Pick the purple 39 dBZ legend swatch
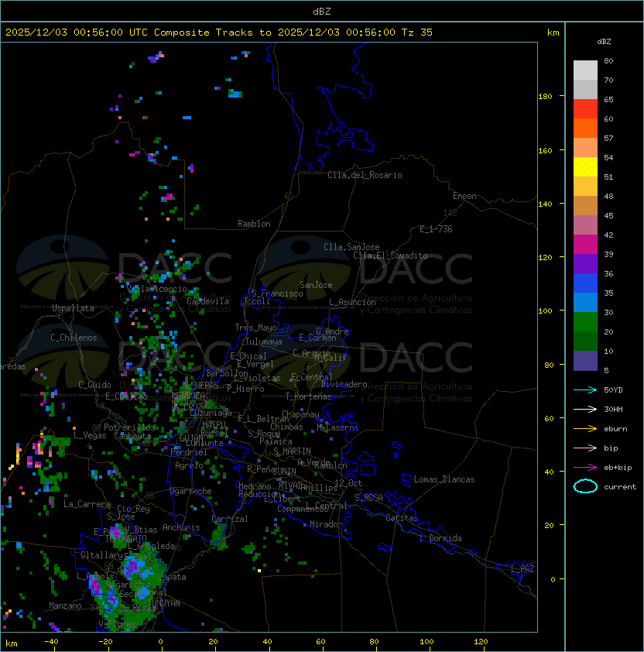The height and width of the screenshot is (652, 644). (x=585, y=263)
